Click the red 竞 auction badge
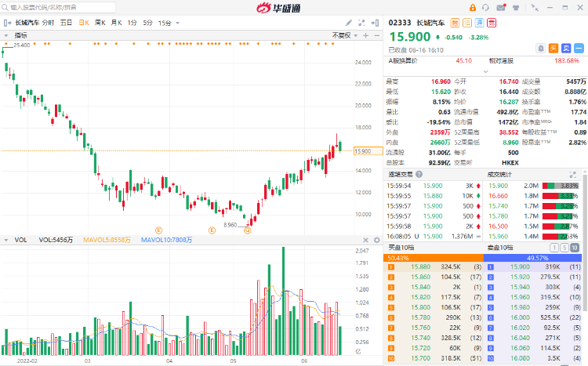Viewport: 588px width, 366px height. point(492,23)
